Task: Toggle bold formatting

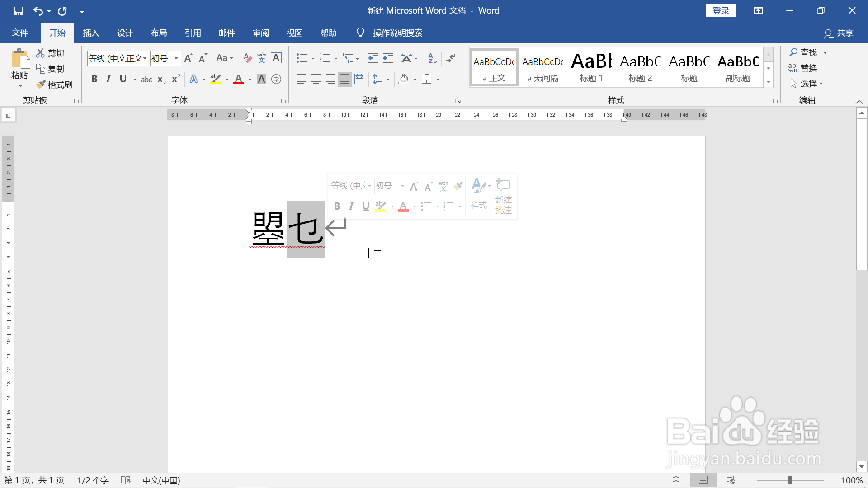Action: [94, 79]
